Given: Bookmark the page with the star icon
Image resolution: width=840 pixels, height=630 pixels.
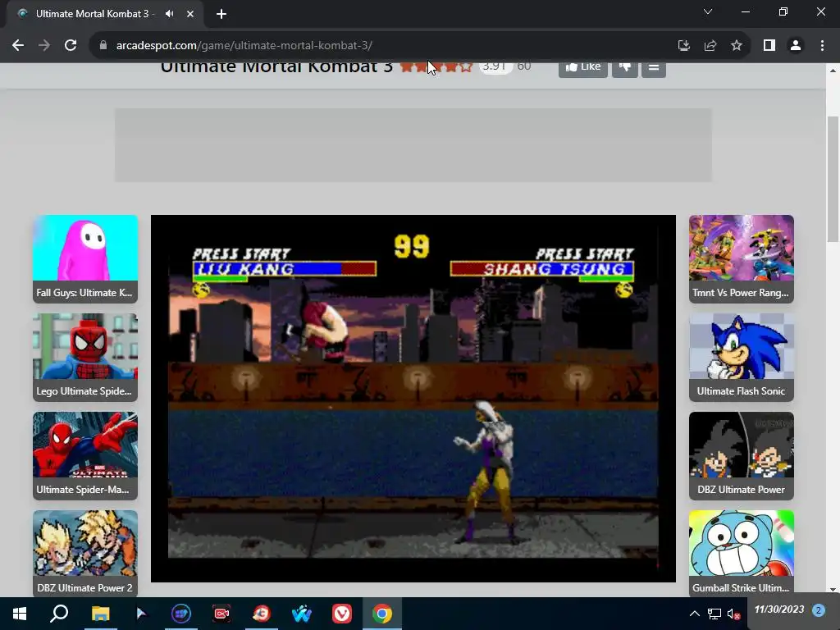Looking at the screenshot, I should coord(737,46).
